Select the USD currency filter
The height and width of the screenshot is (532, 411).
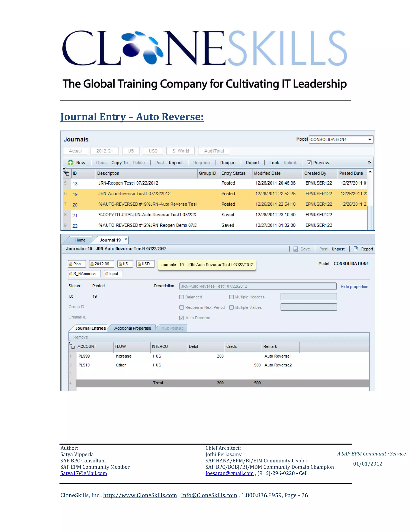tap(153, 151)
